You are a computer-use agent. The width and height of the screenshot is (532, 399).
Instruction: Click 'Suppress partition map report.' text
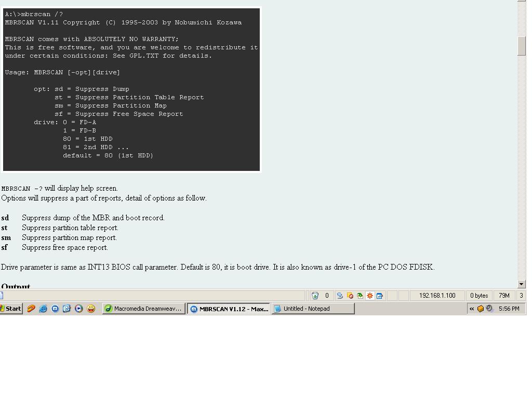(69, 237)
